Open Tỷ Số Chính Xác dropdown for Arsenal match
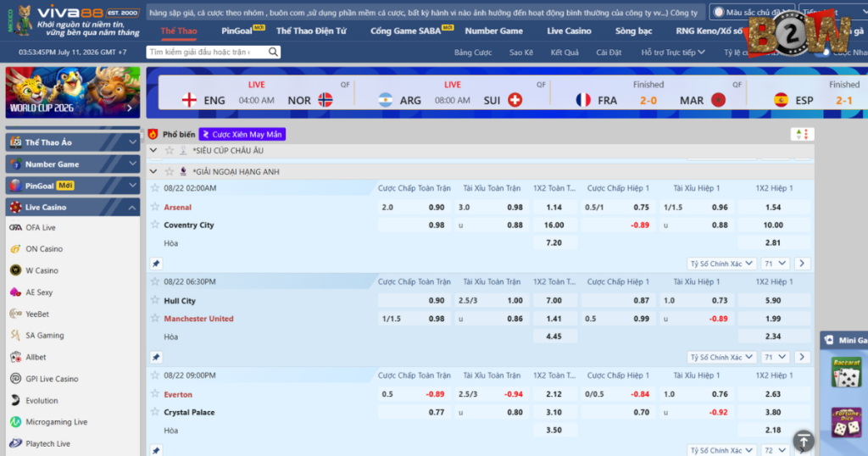Viewport: 868px width, 456px height. coord(721,264)
